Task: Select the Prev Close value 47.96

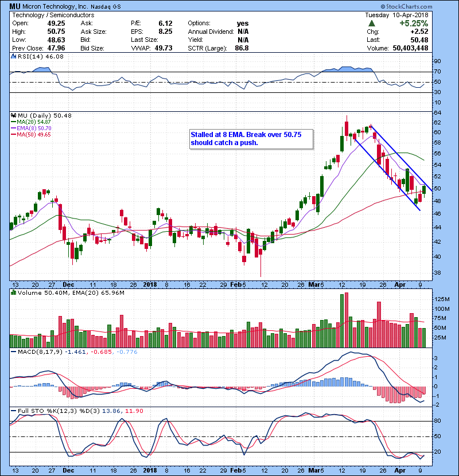Action: click(x=56, y=48)
